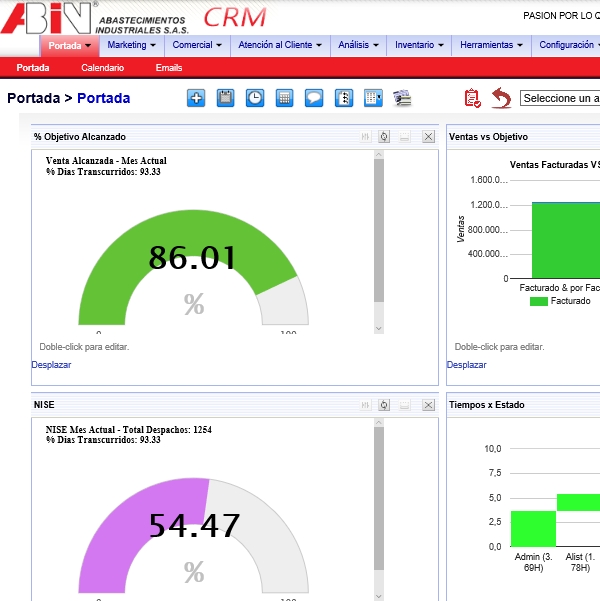Click scrollbar thumb in NISE widget
600x601 pixels.
(379, 499)
